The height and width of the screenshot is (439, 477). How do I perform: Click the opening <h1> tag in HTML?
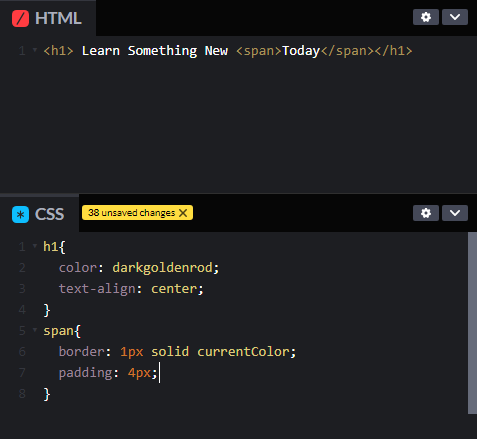(x=58, y=51)
